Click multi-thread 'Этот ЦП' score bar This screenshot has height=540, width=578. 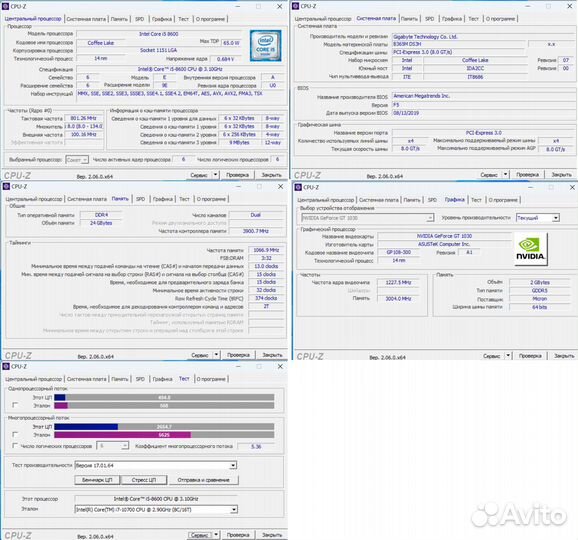164,426
